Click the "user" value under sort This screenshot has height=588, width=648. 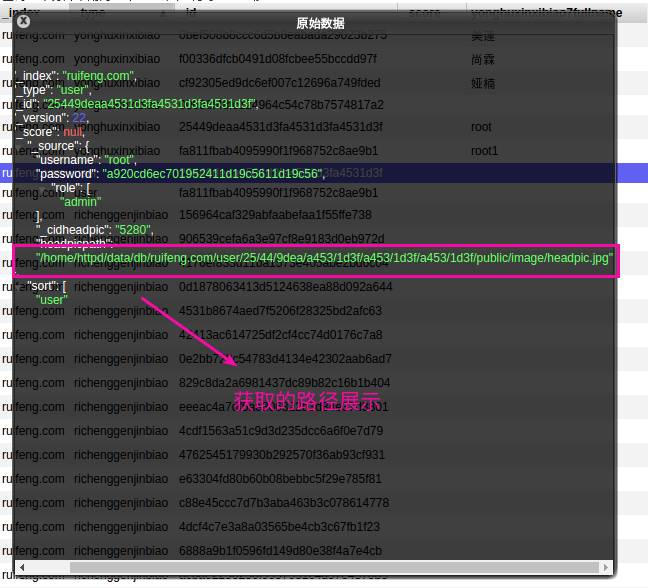click(x=52, y=300)
